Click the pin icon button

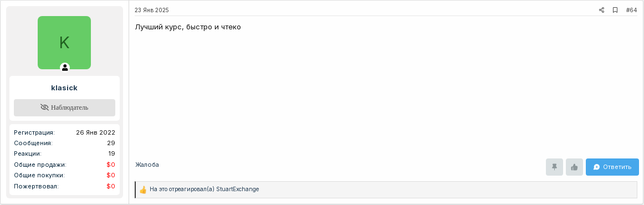click(x=554, y=167)
